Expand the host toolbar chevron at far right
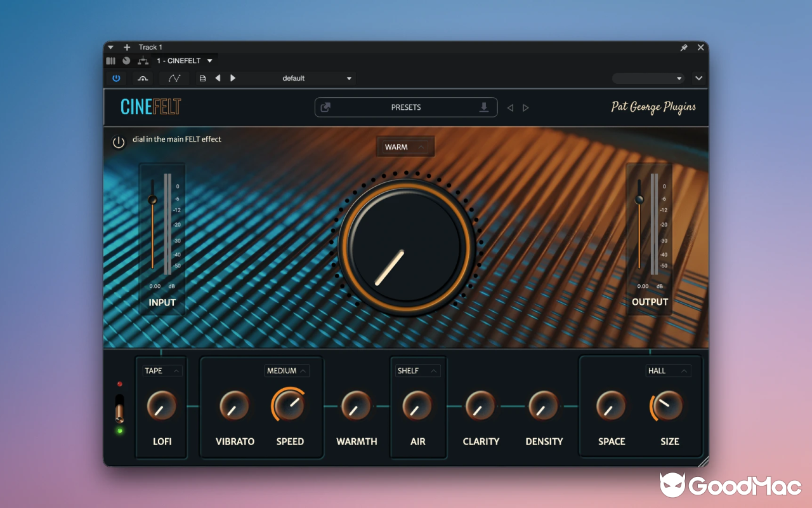Image resolution: width=812 pixels, height=508 pixels. point(698,78)
